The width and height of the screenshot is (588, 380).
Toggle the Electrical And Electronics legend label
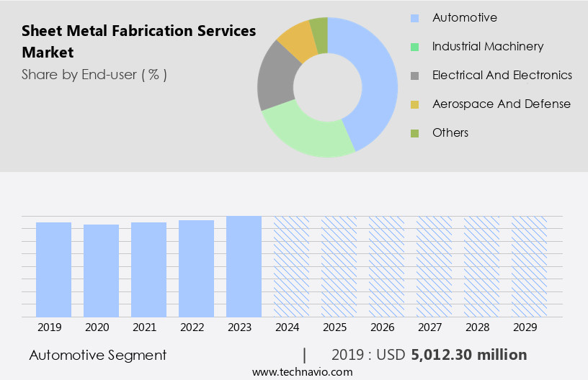click(502, 76)
